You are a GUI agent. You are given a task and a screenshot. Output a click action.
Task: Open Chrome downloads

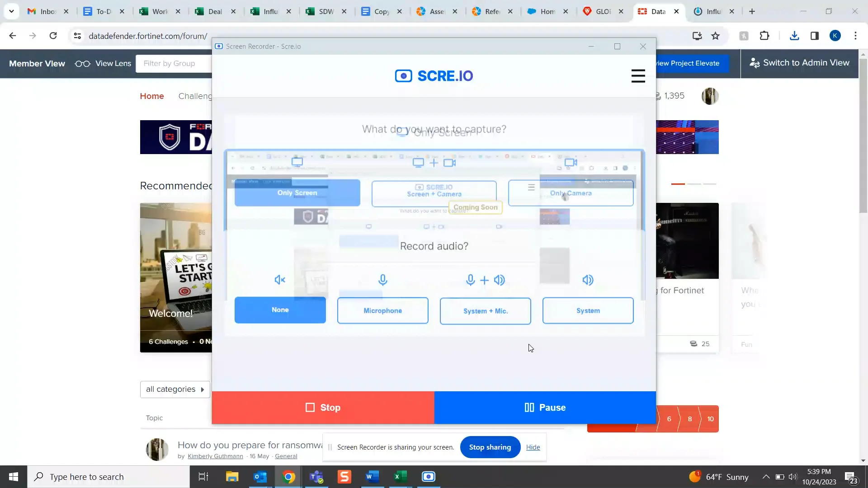click(794, 36)
